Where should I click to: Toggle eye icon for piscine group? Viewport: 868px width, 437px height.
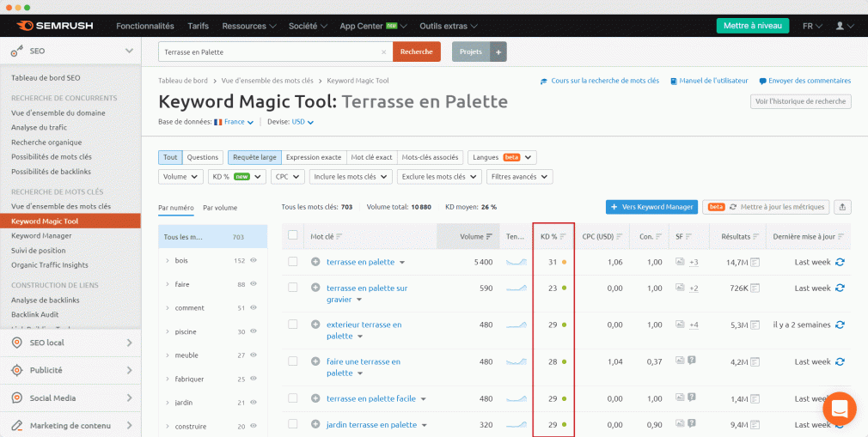tap(254, 331)
